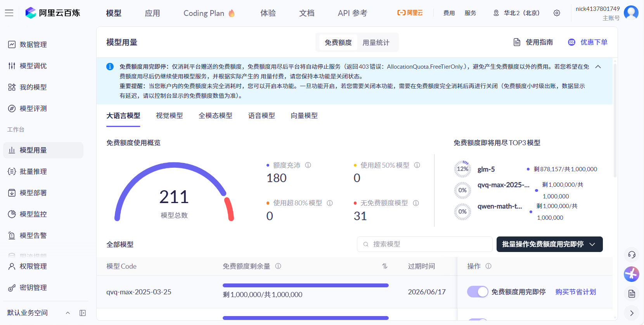Select 模型用量 in sidebar

[43, 150]
